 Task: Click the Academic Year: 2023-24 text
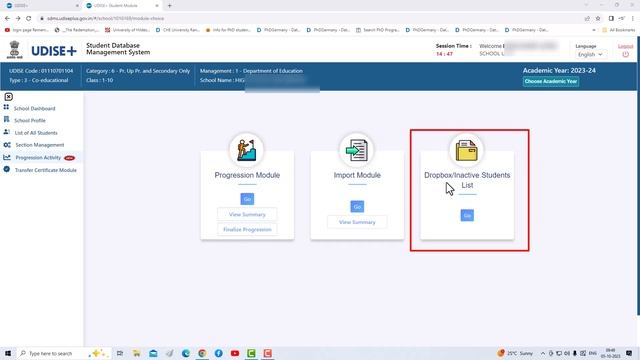pyautogui.click(x=559, y=70)
